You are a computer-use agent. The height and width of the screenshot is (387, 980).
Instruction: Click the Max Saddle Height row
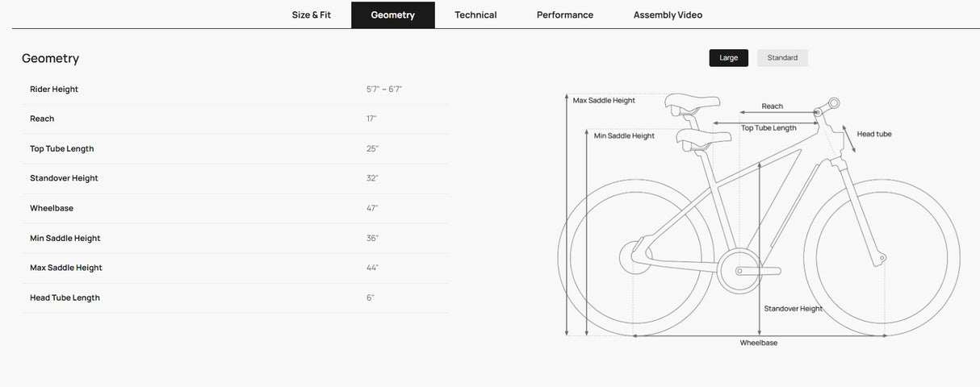(x=236, y=268)
